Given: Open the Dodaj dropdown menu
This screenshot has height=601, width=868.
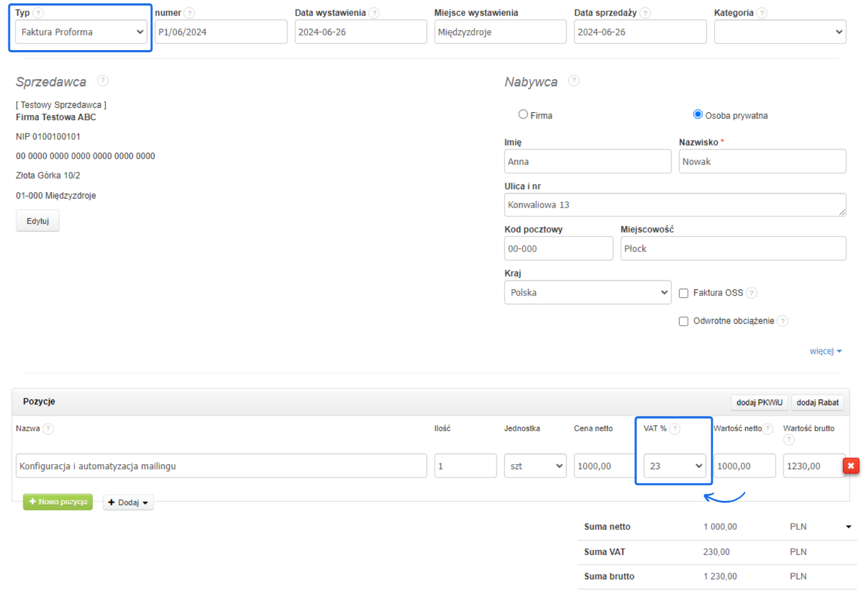Looking at the screenshot, I should click(128, 503).
